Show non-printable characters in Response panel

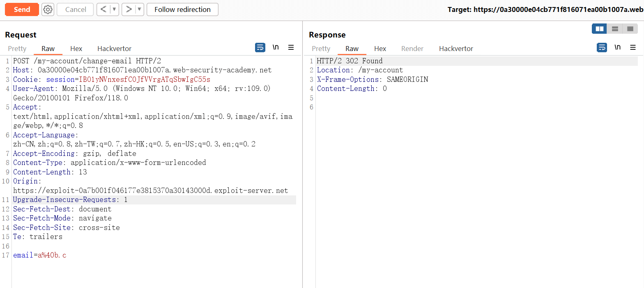[617, 48]
